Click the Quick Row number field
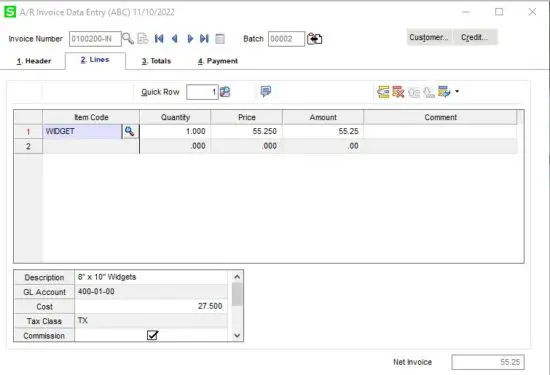Screen dimensions: 550x375 click(202, 92)
